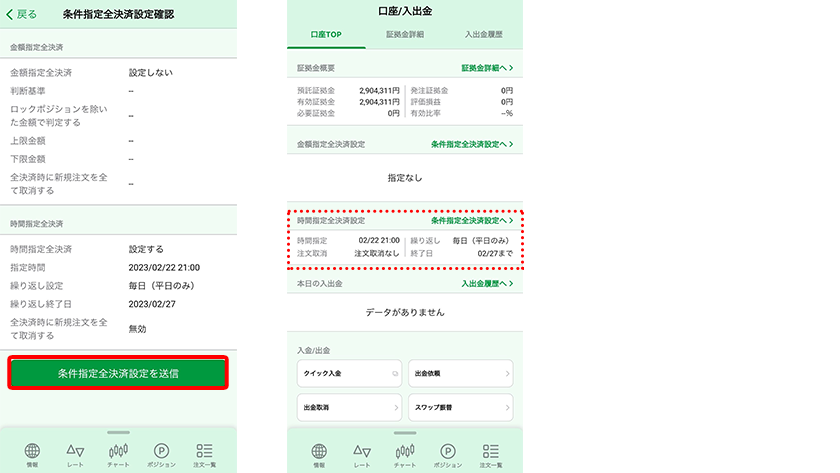Click the 口座/入出金 title
The height and width of the screenshot is (473, 840).
click(405, 11)
